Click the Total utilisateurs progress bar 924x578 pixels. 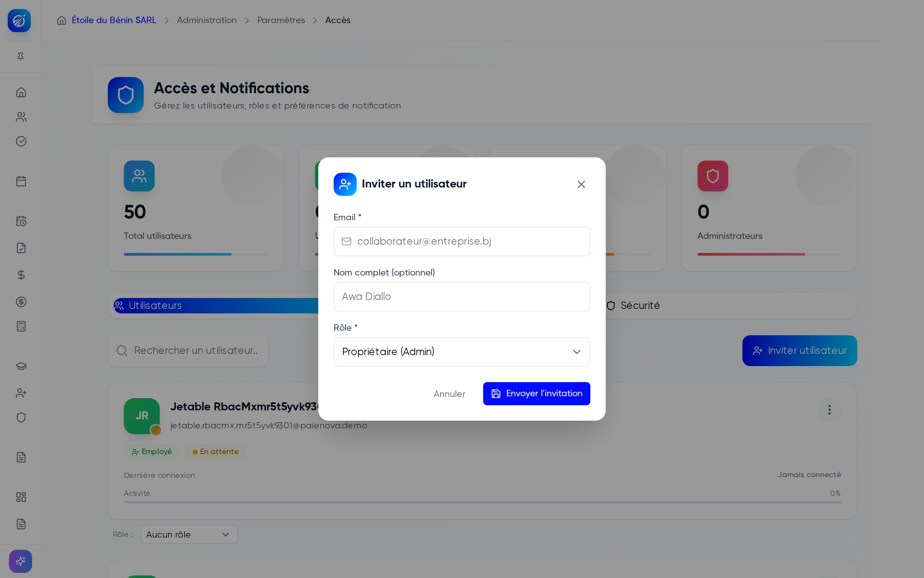point(195,254)
